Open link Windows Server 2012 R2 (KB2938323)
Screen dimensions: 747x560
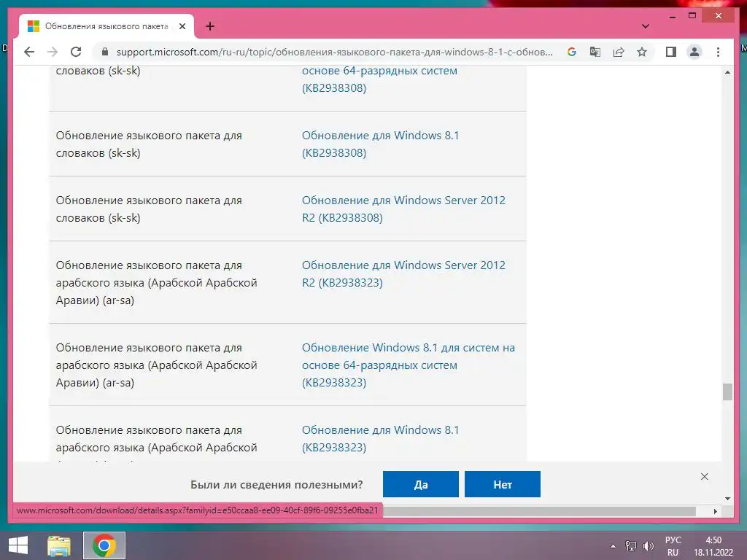point(403,273)
